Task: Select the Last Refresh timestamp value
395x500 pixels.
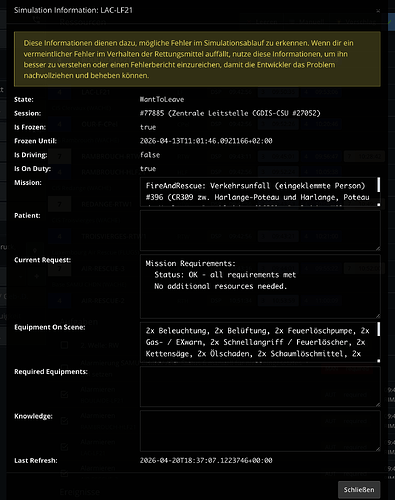Action: pos(206,460)
